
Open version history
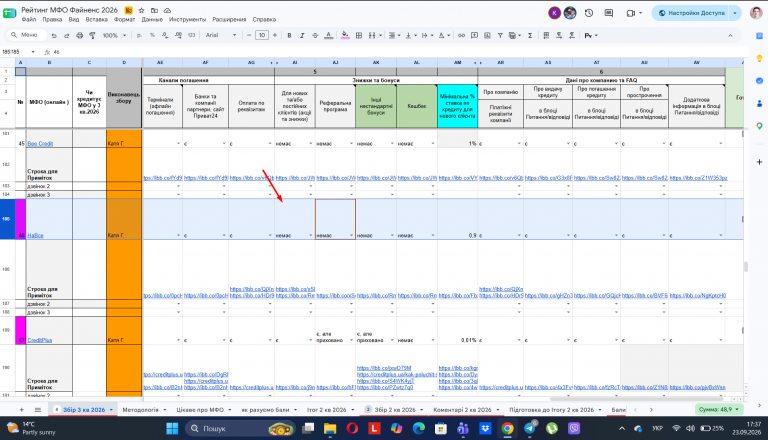click(x=589, y=13)
